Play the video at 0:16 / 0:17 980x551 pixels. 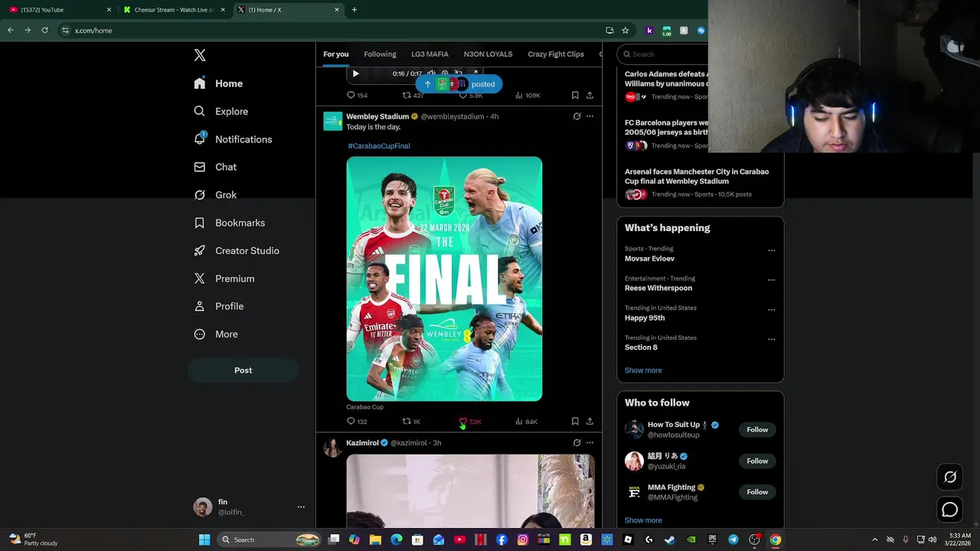(x=355, y=74)
